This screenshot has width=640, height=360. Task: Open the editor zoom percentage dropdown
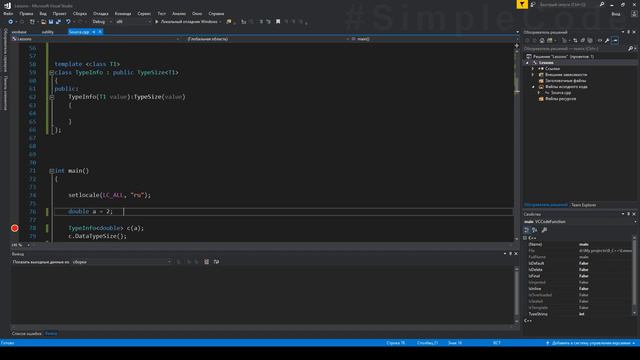pos(20,245)
